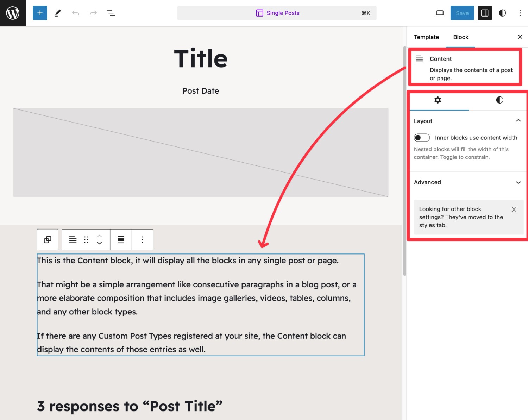Open the block styles tab
This screenshot has width=528, height=420.
[x=499, y=100]
